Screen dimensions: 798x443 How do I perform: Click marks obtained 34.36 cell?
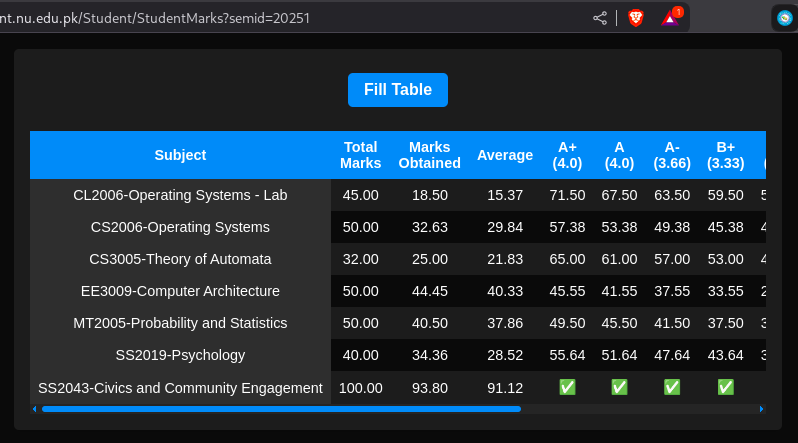click(430, 355)
